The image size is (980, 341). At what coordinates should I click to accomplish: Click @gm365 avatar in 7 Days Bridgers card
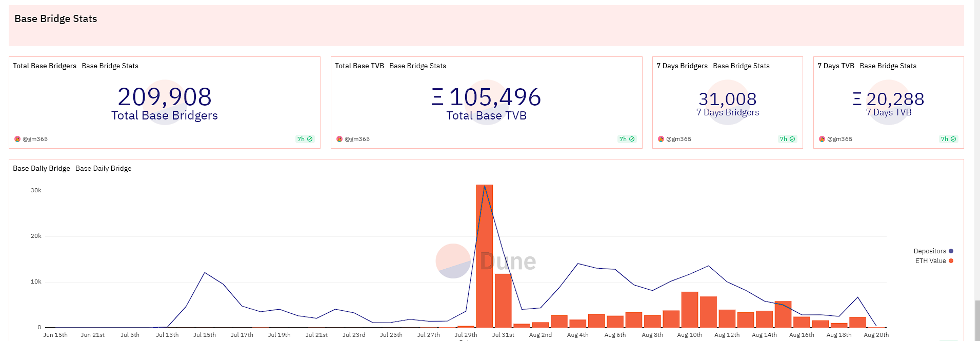tap(661, 139)
